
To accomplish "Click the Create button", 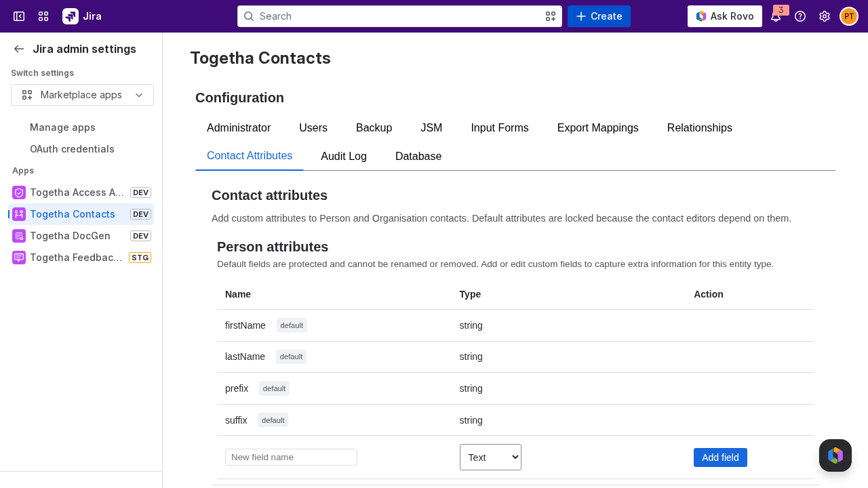I will pos(599,16).
